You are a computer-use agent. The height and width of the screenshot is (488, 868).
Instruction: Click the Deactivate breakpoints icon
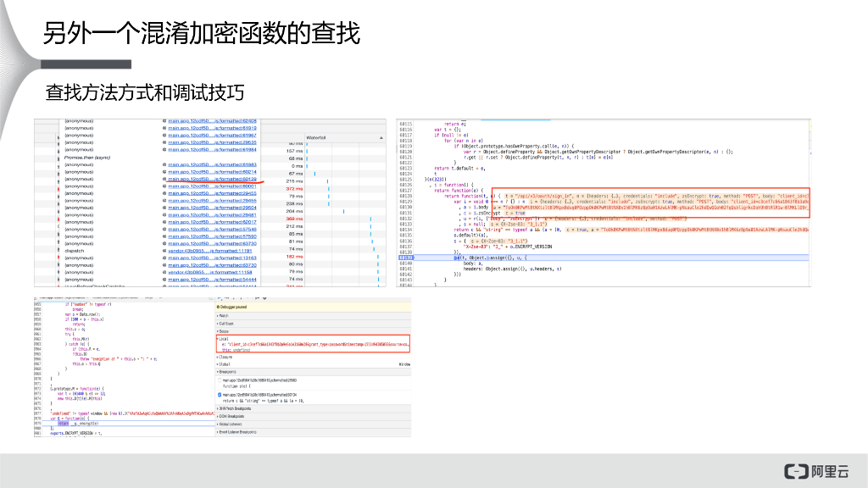pos(257,297)
